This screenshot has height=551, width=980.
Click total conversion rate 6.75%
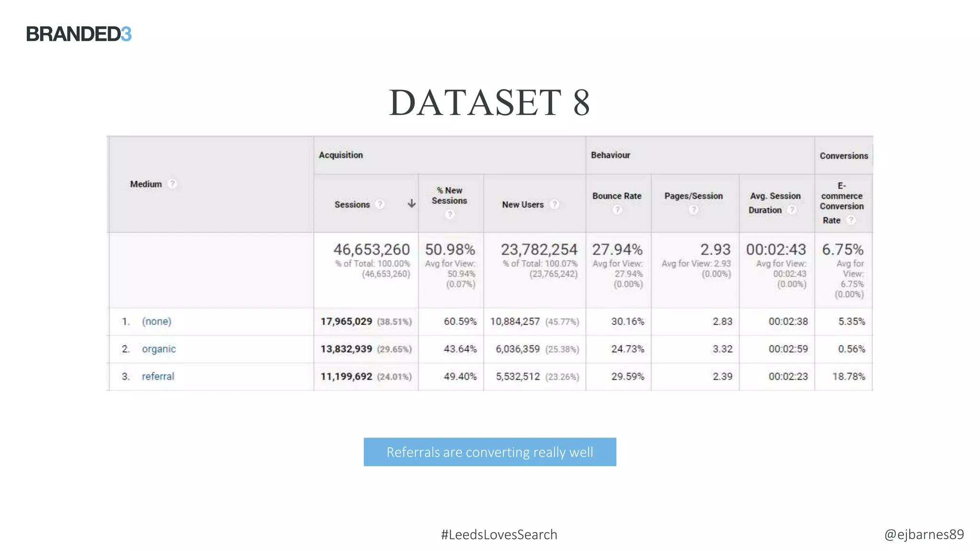(x=843, y=249)
